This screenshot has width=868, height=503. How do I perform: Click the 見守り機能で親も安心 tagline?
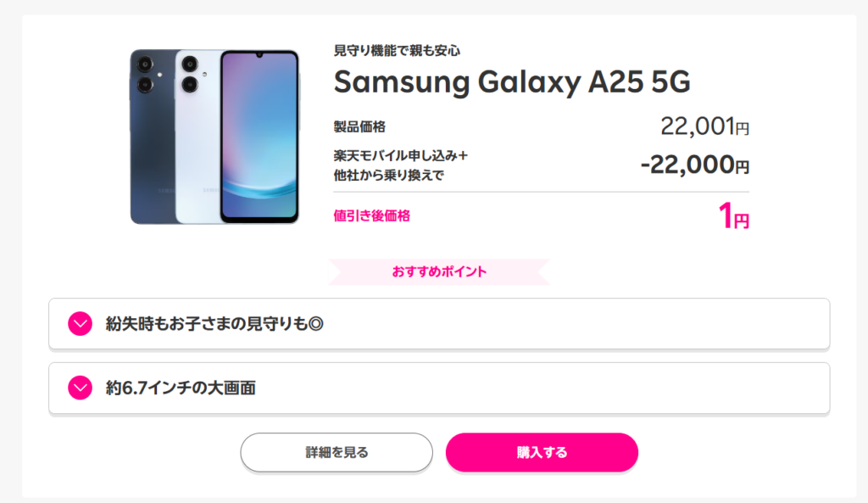pos(397,50)
